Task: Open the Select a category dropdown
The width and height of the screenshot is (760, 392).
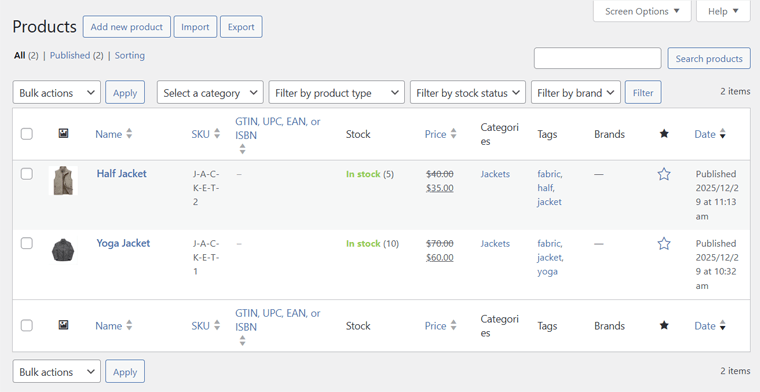Action: [210, 93]
